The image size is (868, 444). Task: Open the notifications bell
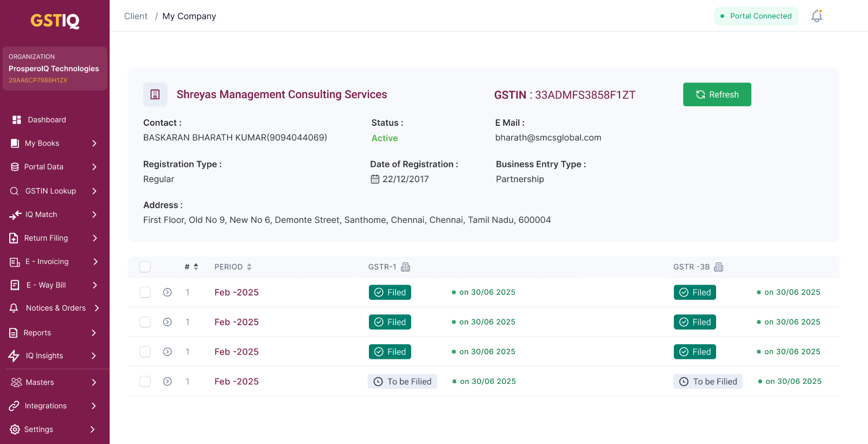817,16
